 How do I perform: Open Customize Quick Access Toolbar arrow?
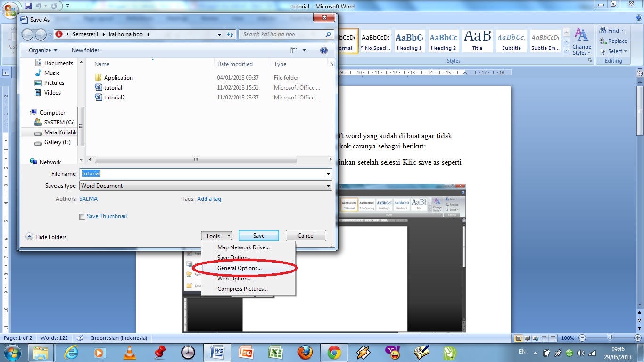(68, 6)
